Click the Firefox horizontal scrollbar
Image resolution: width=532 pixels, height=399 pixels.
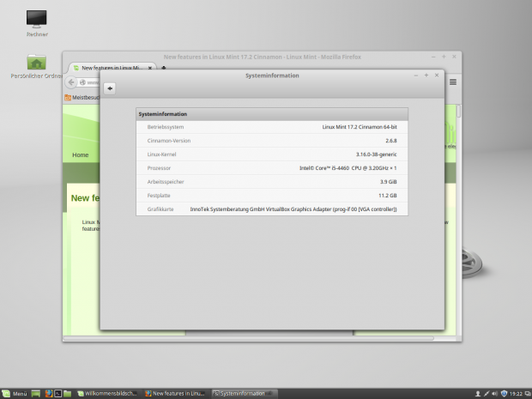248,338
